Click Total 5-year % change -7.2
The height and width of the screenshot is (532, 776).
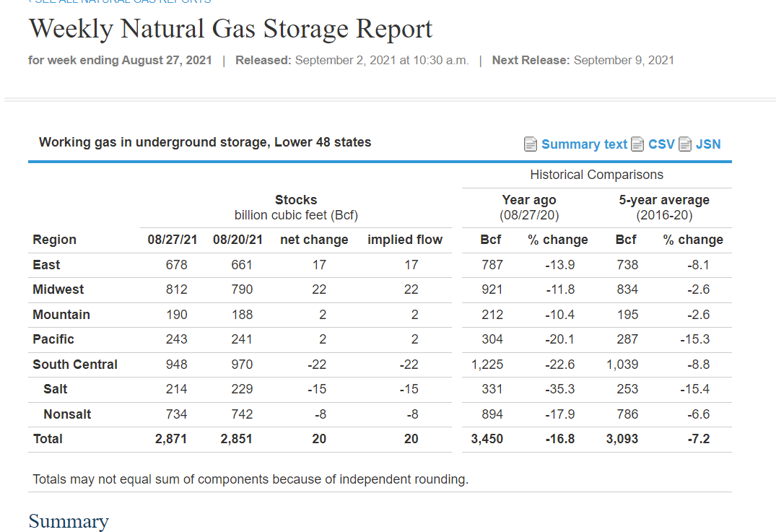[698, 439]
